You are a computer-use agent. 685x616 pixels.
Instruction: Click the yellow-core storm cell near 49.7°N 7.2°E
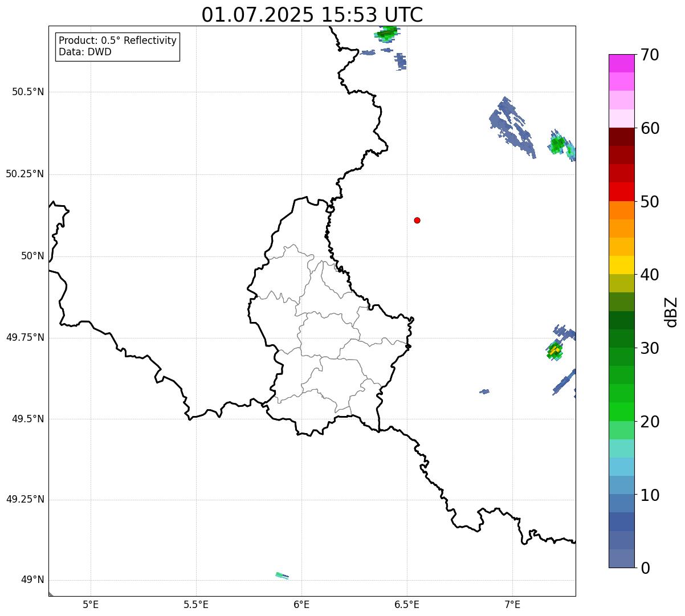[554, 351]
